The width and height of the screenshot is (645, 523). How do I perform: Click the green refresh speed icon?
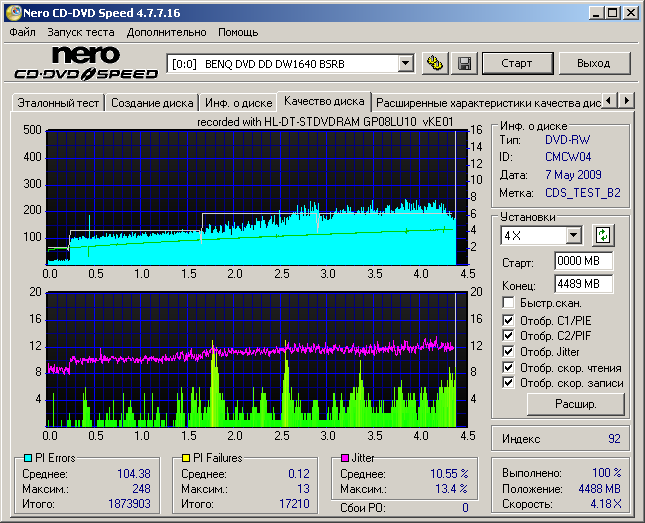[x=603, y=235]
